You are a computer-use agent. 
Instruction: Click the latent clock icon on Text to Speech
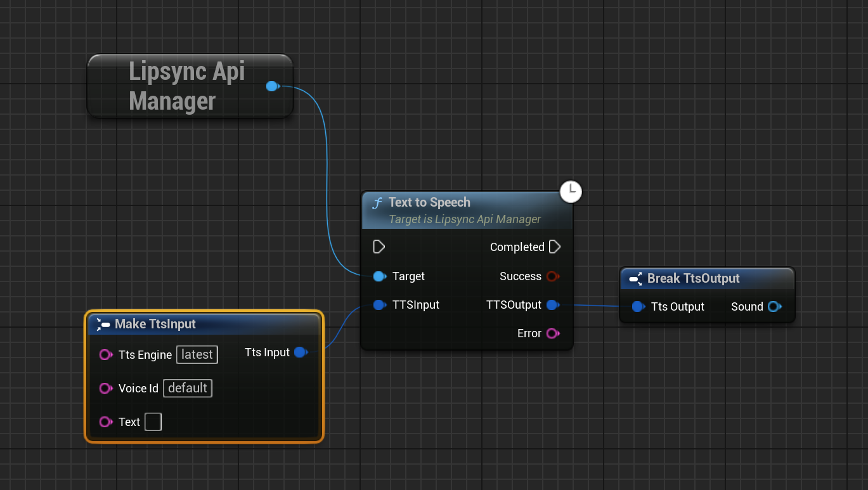pos(571,191)
